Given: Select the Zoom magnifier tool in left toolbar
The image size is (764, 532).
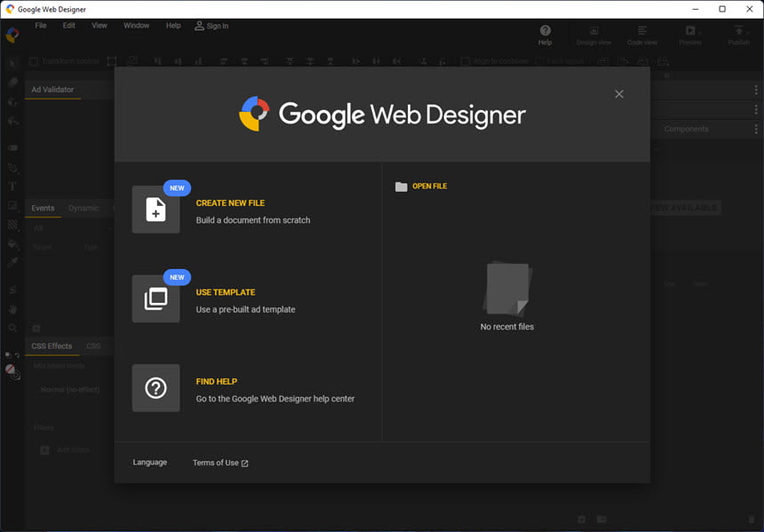Looking at the screenshot, I should [x=12, y=328].
